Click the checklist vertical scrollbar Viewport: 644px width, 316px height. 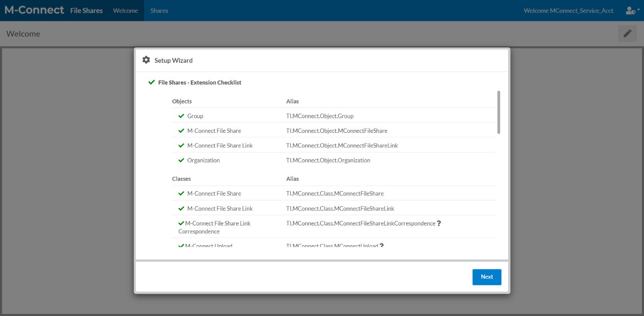[499, 112]
